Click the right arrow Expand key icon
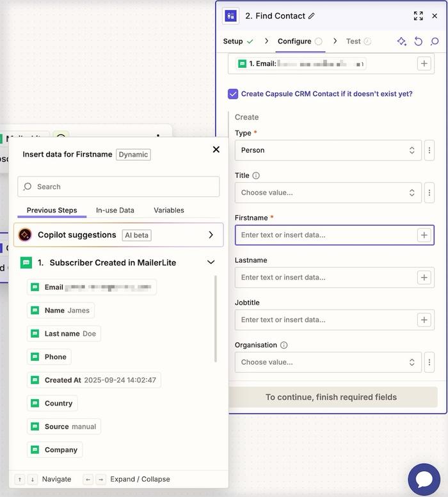The width and height of the screenshot is (448, 497). 100,479
